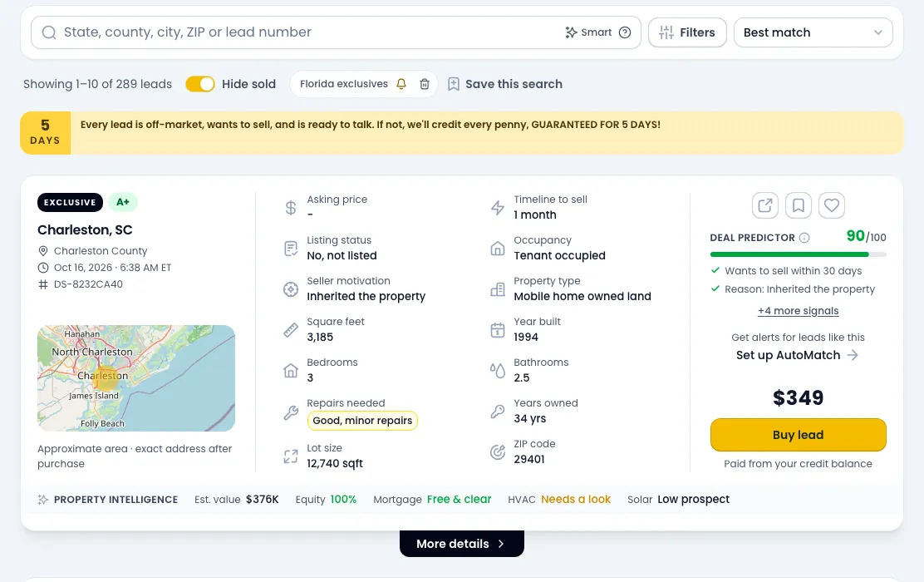
Task: Click 'Inherited the property' motivation value
Action: 366,296
